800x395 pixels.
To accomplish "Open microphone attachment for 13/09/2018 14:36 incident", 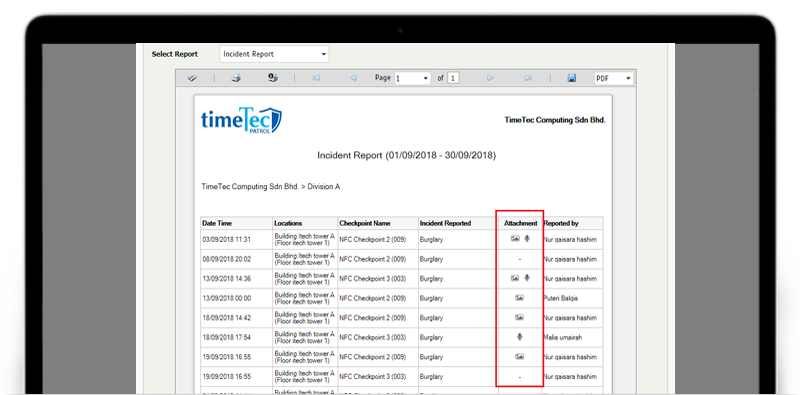I will pos(527,278).
